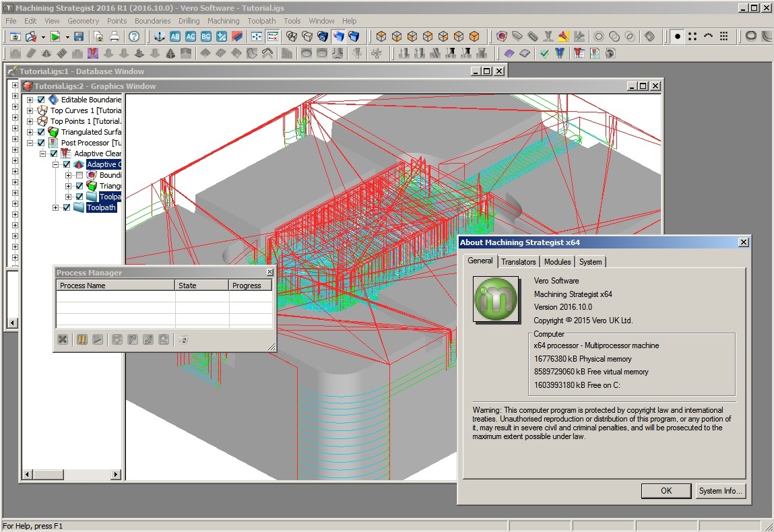Expand Triangulated Surface tree node
The width and height of the screenshot is (774, 532).
30,132
